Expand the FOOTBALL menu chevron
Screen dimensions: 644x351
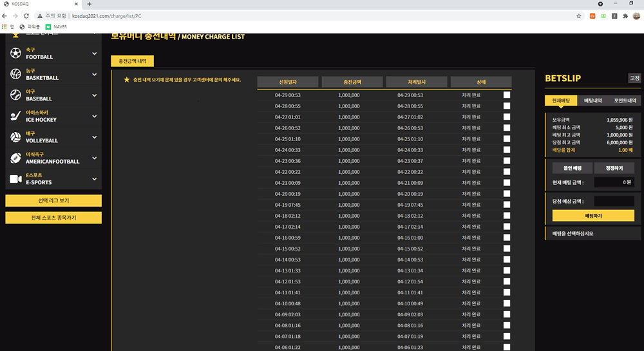click(x=95, y=53)
